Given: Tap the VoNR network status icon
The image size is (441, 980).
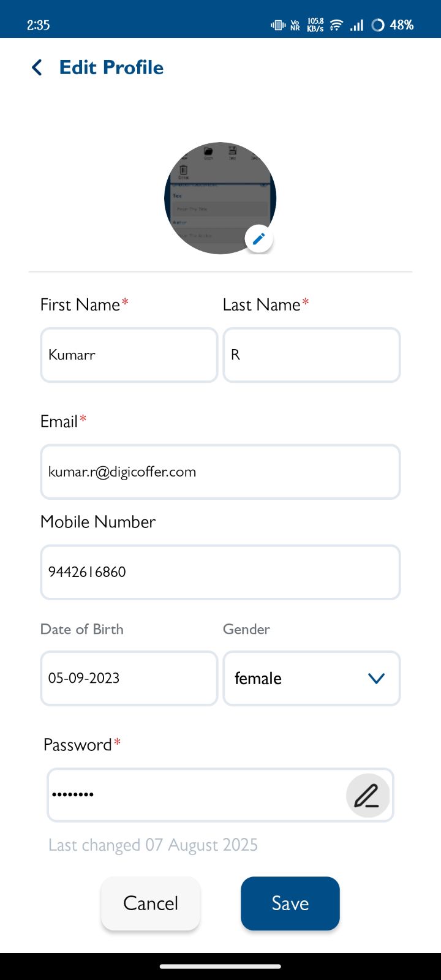Looking at the screenshot, I should (295, 25).
